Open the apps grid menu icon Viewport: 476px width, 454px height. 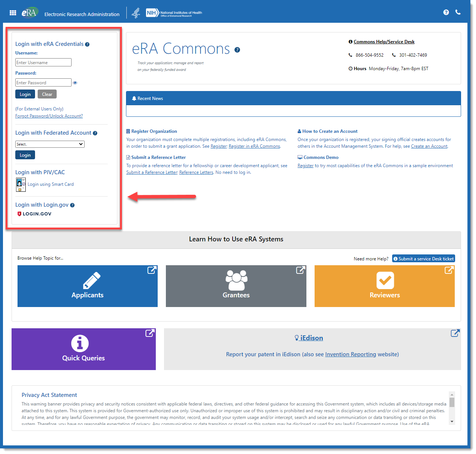coord(13,13)
